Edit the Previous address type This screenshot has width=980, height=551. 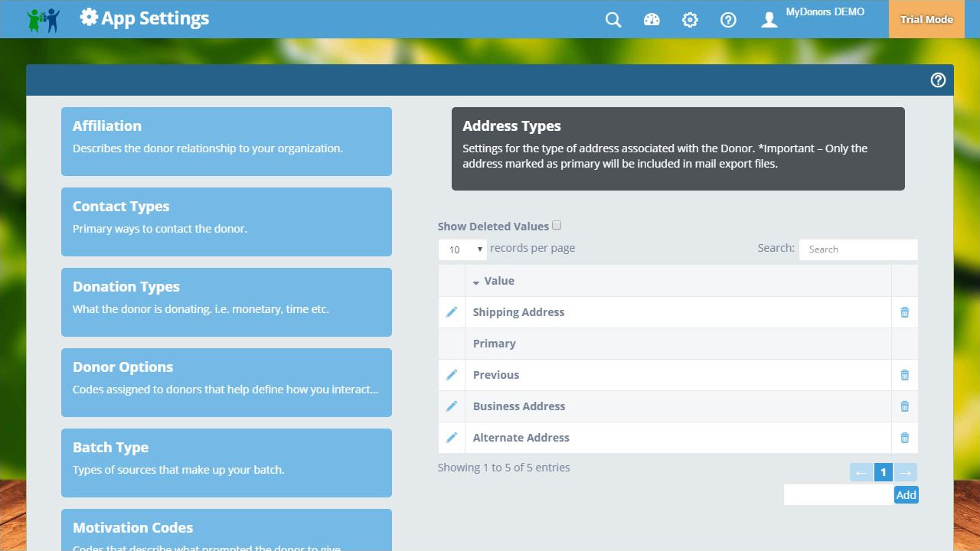click(x=452, y=375)
